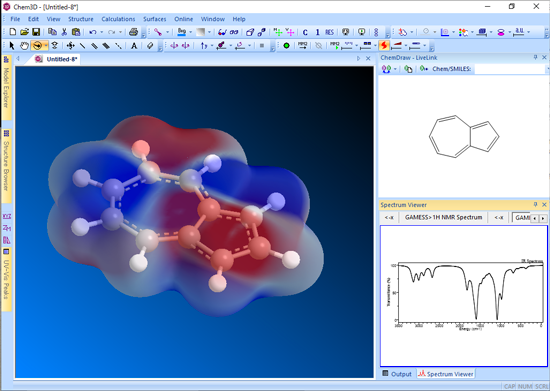Toggle residue labels RES button
Viewport: 550px width, 391px height.
pos(329,32)
